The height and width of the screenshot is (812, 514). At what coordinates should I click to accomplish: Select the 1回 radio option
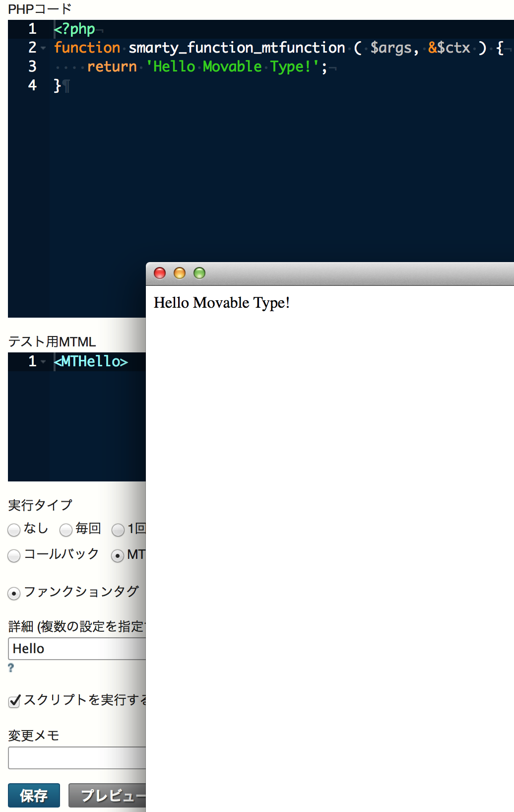tap(118, 530)
